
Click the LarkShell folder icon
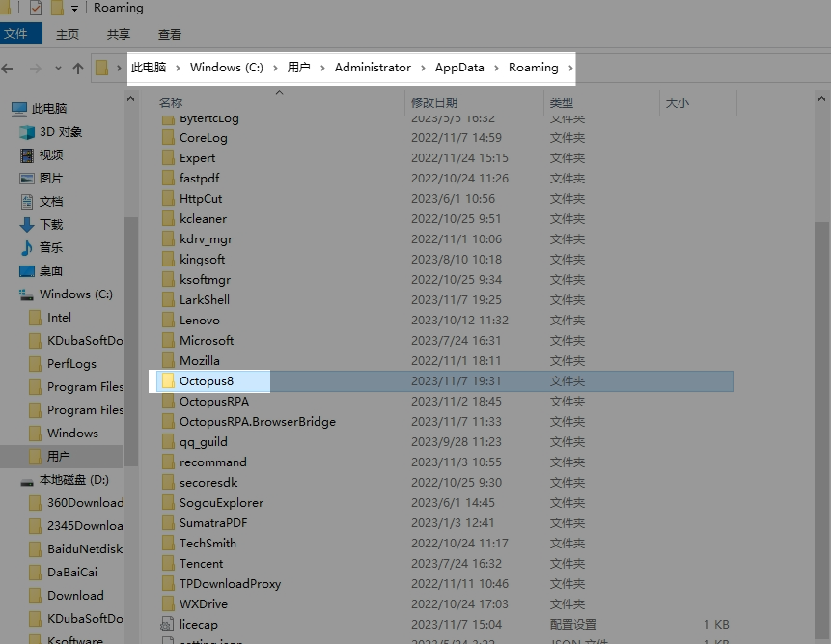click(x=168, y=300)
